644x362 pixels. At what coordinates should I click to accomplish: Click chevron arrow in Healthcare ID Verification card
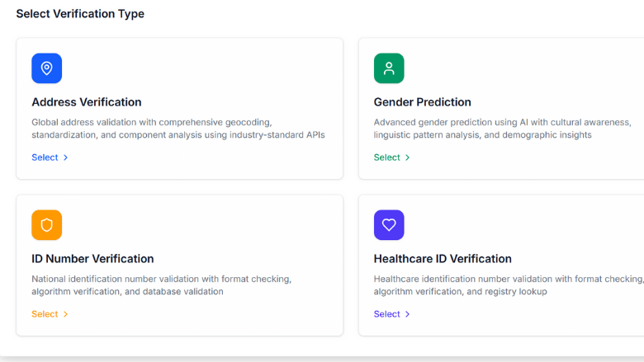[408, 314]
